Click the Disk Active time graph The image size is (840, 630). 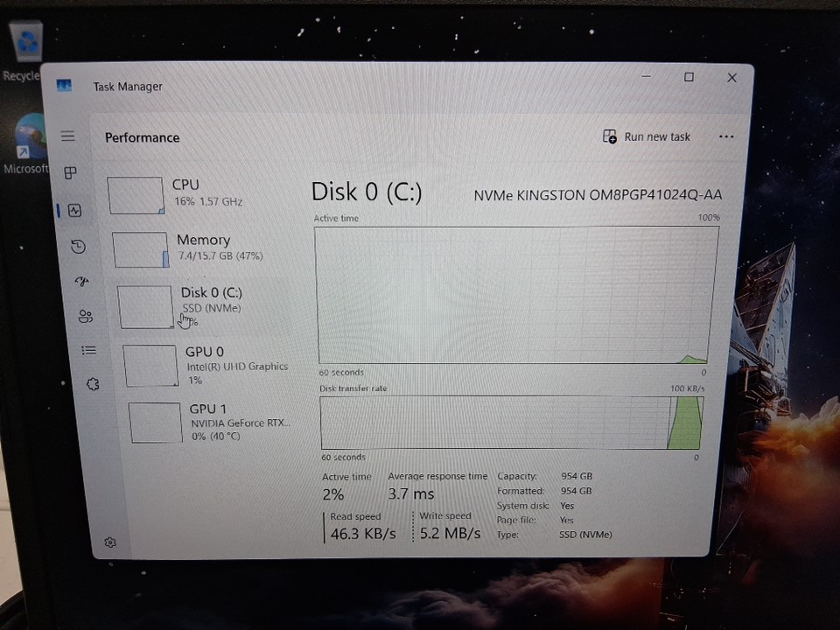pos(517,295)
